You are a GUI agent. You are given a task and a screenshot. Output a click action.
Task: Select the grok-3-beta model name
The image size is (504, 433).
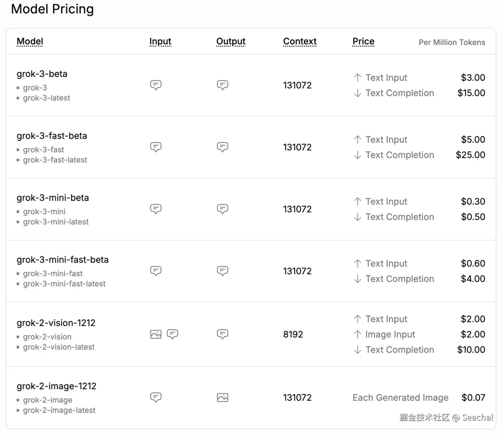point(42,74)
